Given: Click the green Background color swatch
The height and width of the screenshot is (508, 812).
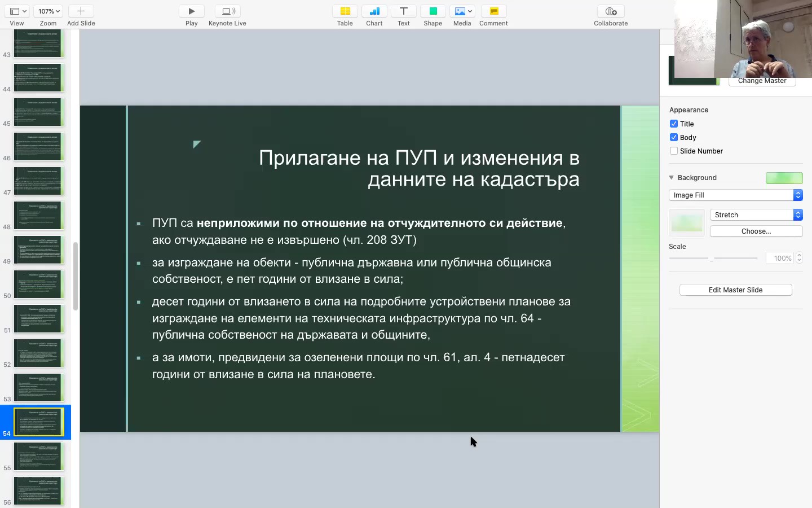Looking at the screenshot, I should click(x=784, y=178).
